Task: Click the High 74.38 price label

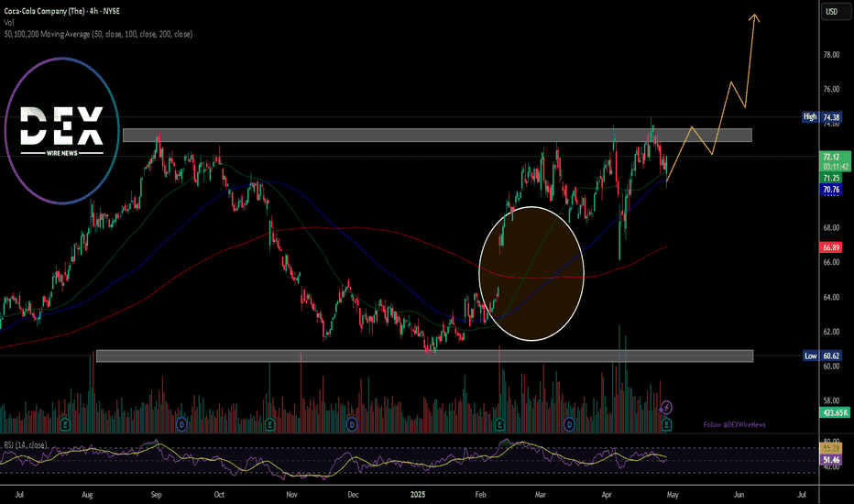Action: [x=822, y=117]
